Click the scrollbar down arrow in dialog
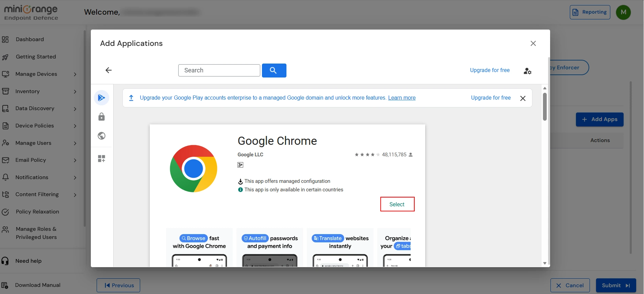The image size is (644, 294). click(x=545, y=263)
